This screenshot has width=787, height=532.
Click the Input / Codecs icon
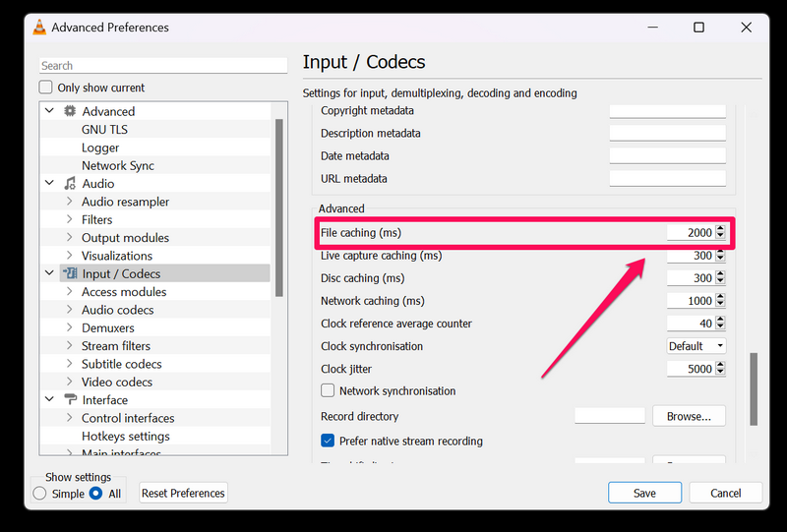tap(70, 273)
